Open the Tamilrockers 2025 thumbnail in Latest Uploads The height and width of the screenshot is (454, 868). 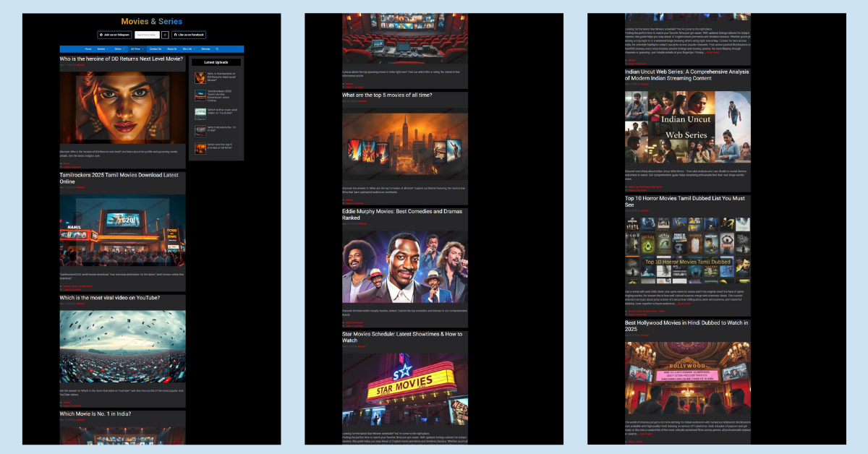point(200,95)
